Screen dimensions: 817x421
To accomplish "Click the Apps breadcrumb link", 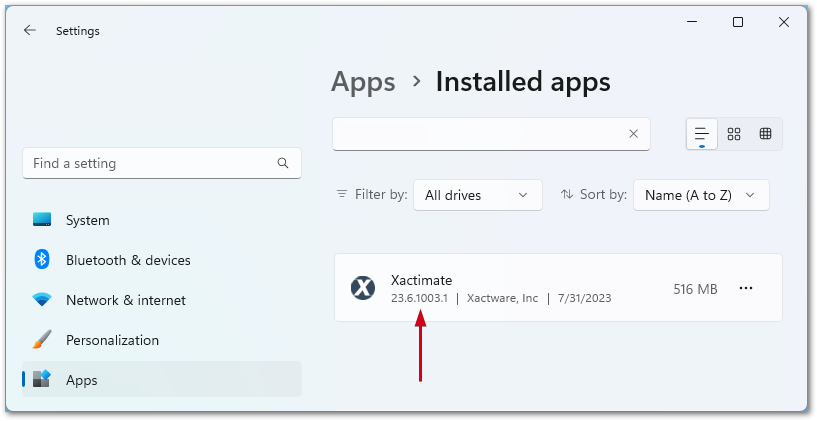I will coord(363,83).
